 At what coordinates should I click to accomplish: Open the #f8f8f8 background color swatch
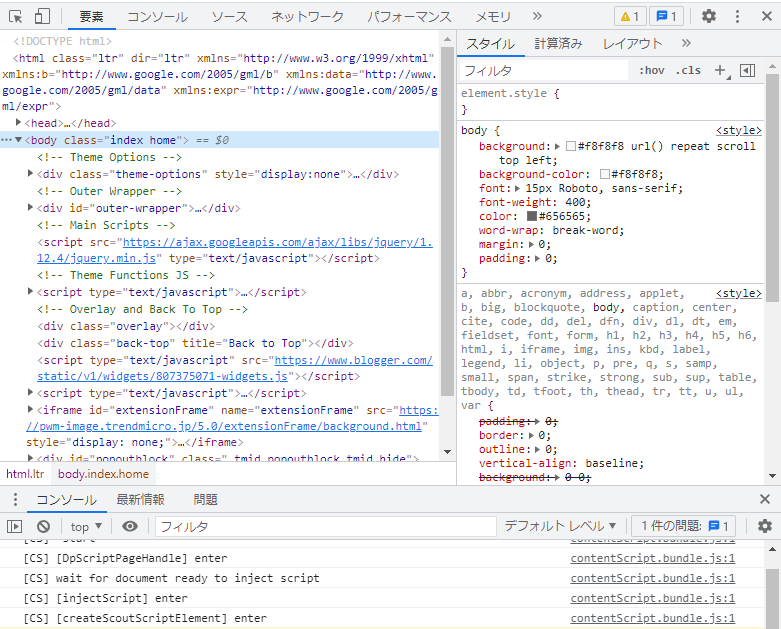click(x=571, y=146)
